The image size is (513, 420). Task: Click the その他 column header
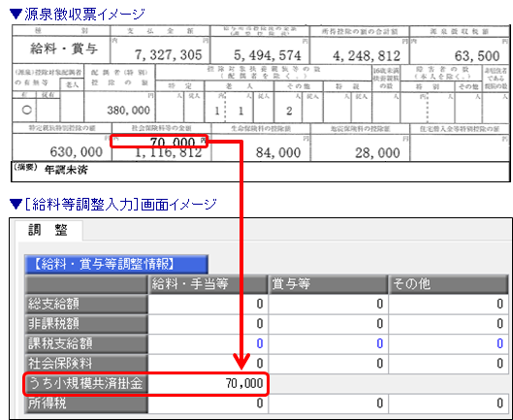tap(449, 284)
